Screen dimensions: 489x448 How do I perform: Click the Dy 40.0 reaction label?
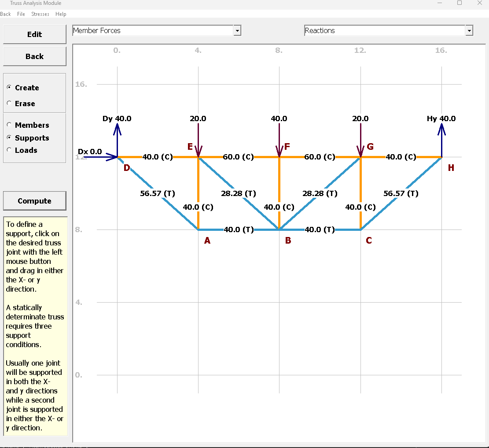pyautogui.click(x=117, y=118)
